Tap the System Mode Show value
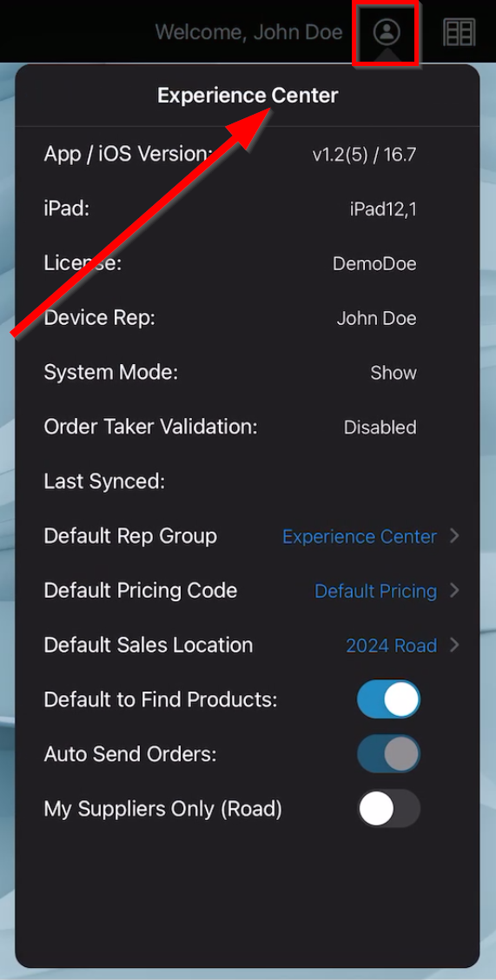Viewport: 496px width, 980px height. pos(393,373)
